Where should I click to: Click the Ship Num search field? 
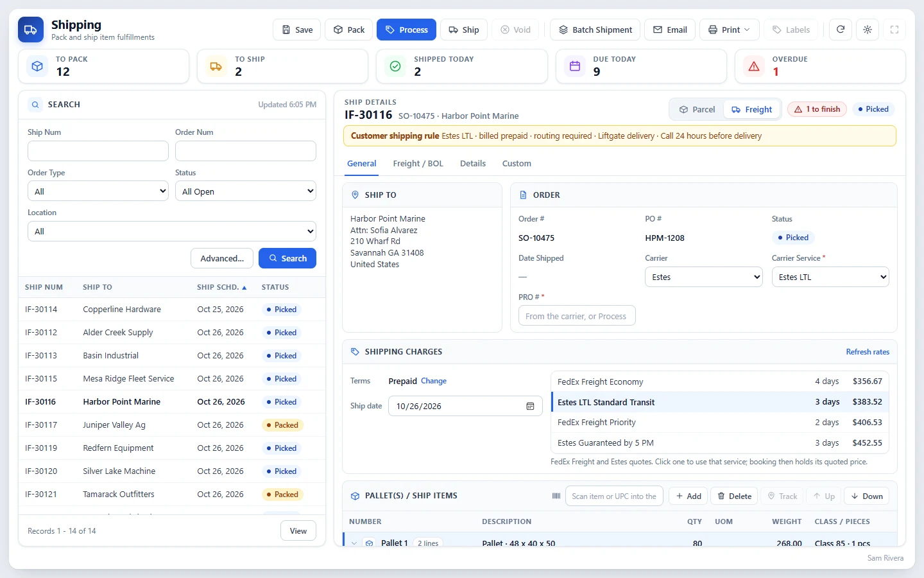(98, 151)
